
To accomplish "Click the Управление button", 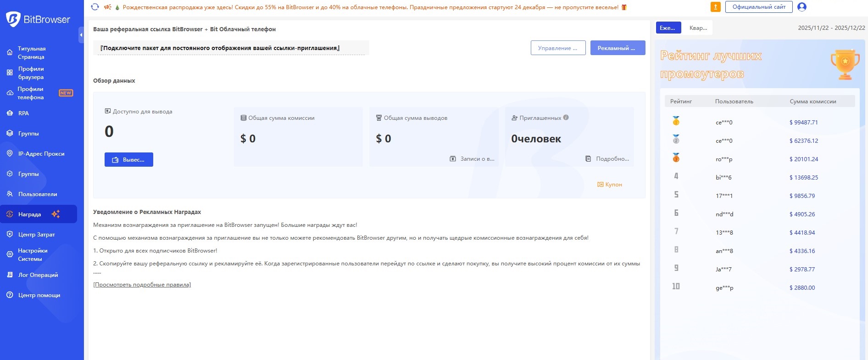I will point(558,48).
